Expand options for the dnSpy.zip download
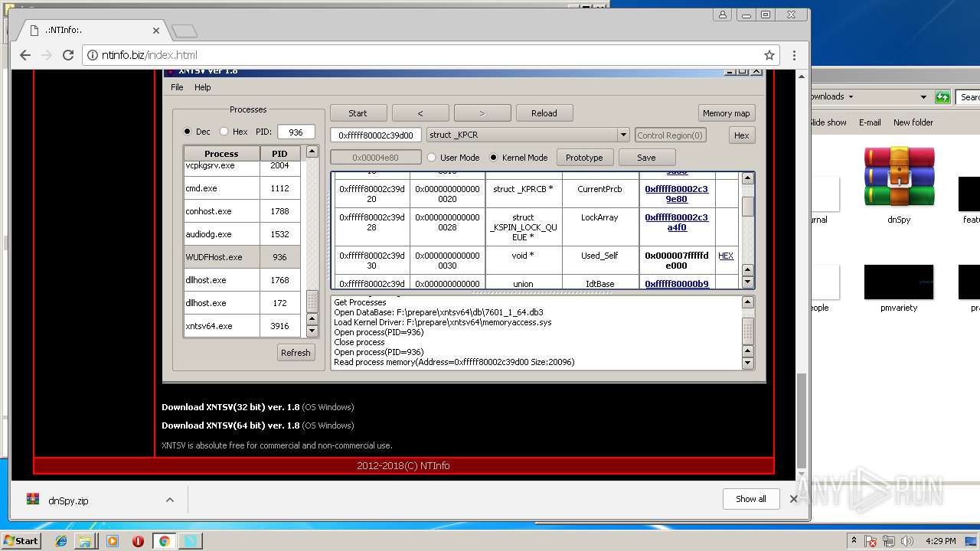Viewport: 980px width, 551px height. pos(169,500)
